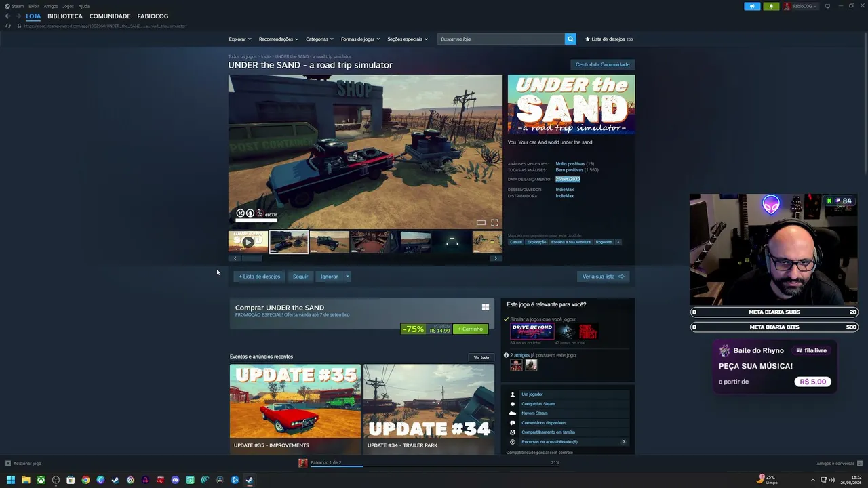868x488 pixels.
Task: Expand the Recomendações dropdown
Action: pos(279,39)
